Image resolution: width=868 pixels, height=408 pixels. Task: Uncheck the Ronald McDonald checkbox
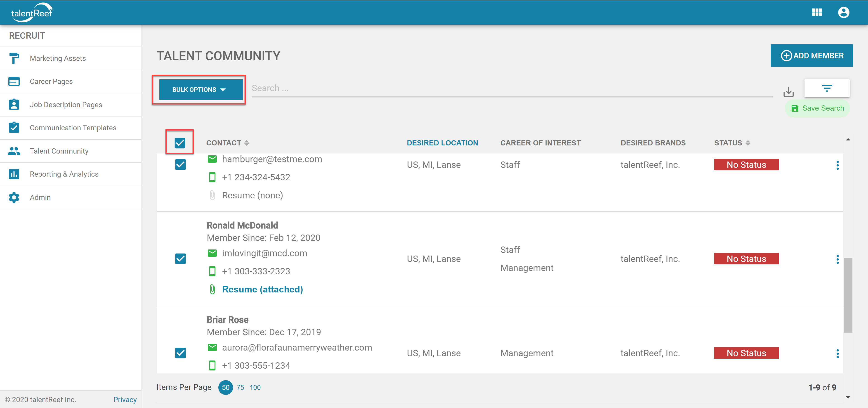181,259
